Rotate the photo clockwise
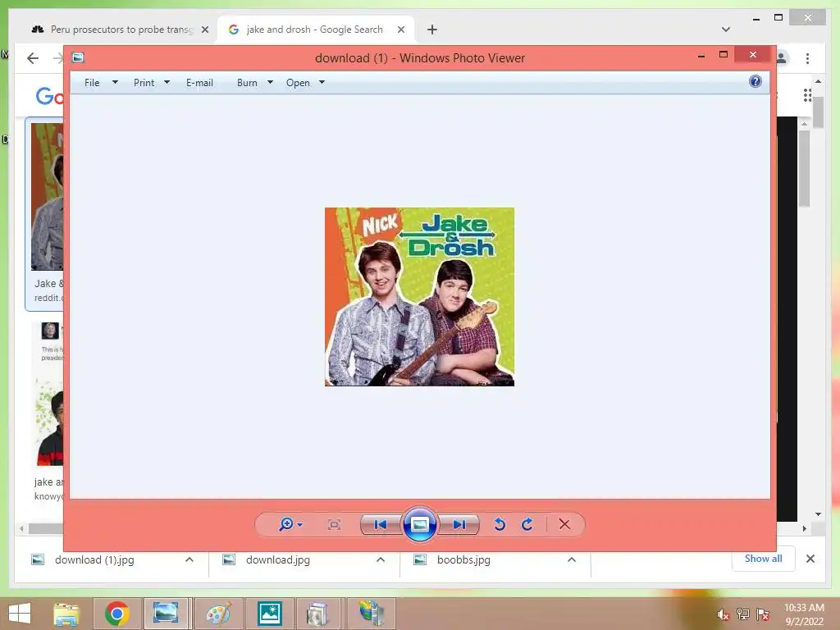The height and width of the screenshot is (630, 840). (x=527, y=524)
